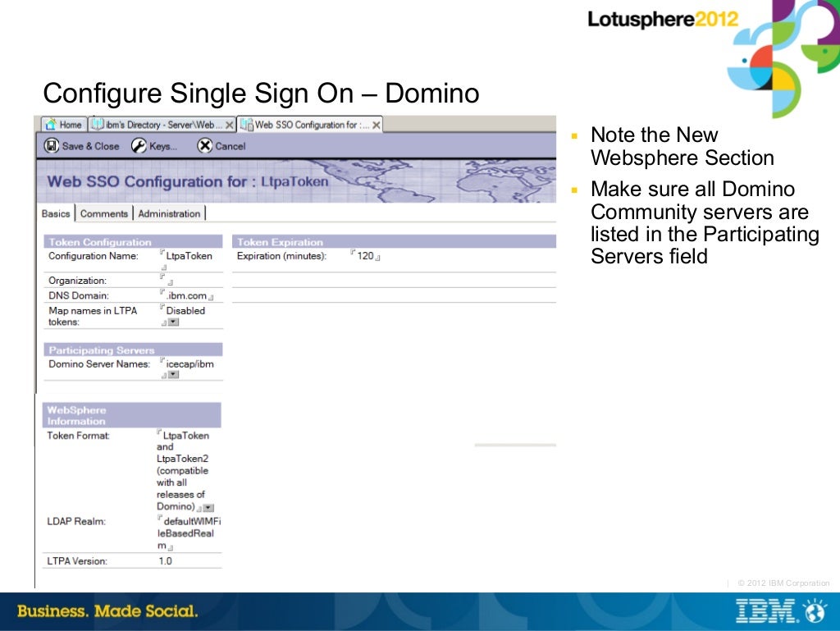Screen dimensions: 840x631
Task: Click the Token Configuration section header
Action: (133, 241)
